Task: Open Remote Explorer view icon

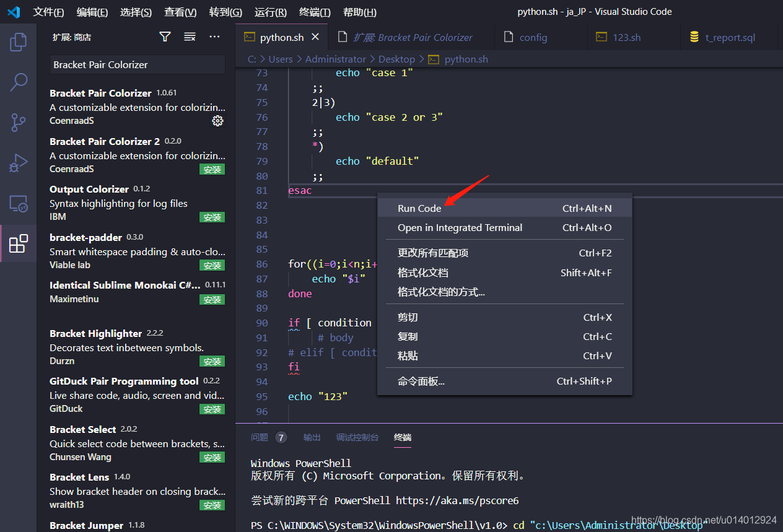Action: 18,203
